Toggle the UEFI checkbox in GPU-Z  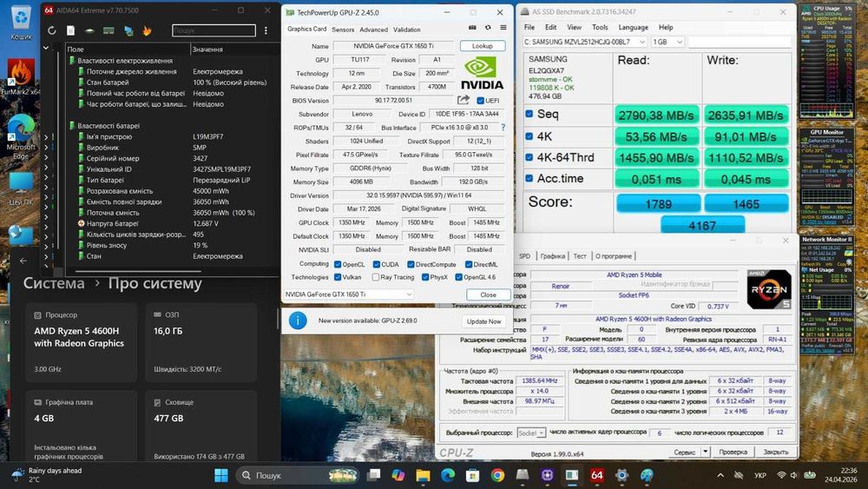[x=480, y=100]
